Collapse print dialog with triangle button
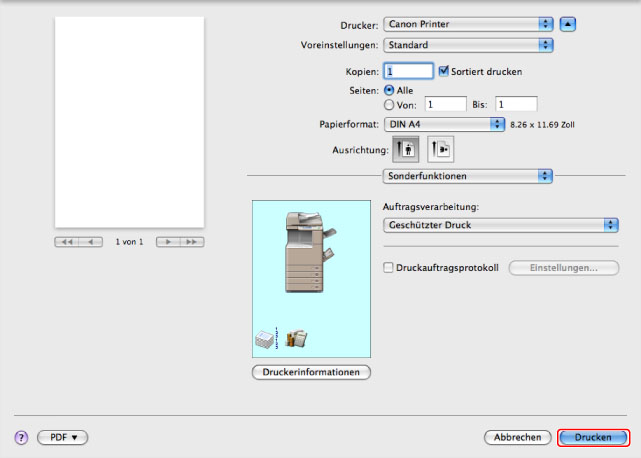 (x=568, y=23)
